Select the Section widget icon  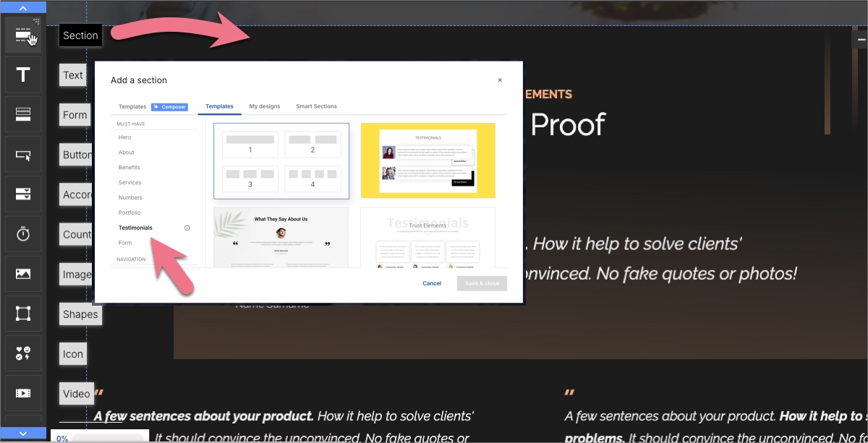23,35
